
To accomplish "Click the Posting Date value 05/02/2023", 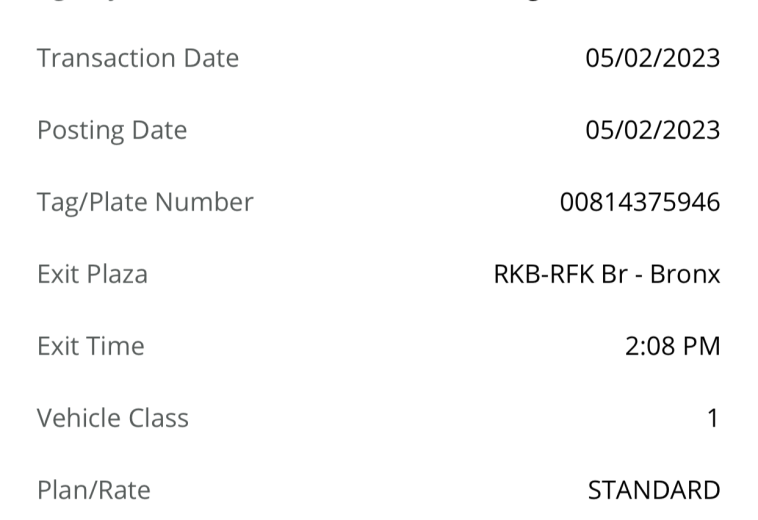I will point(653,130).
